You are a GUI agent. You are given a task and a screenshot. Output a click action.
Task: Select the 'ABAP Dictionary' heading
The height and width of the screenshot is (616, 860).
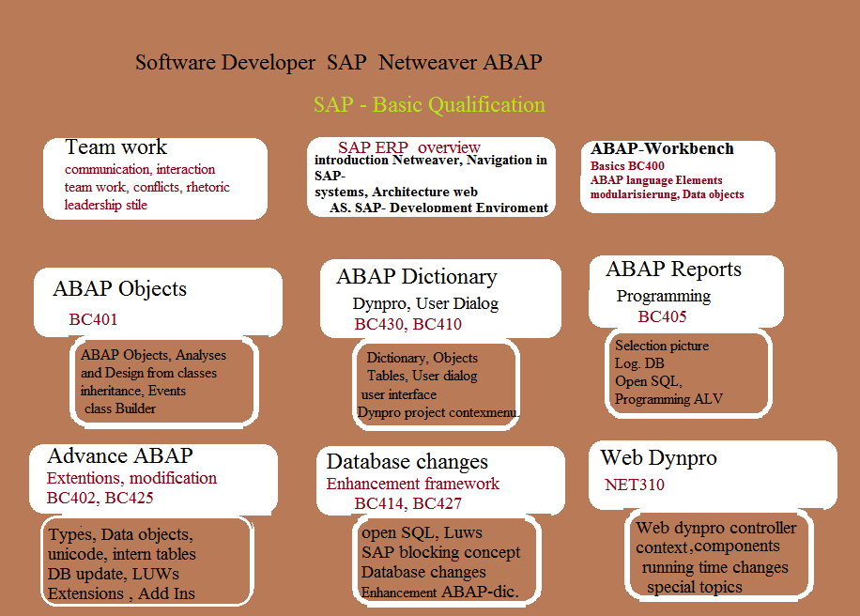pyautogui.click(x=417, y=276)
